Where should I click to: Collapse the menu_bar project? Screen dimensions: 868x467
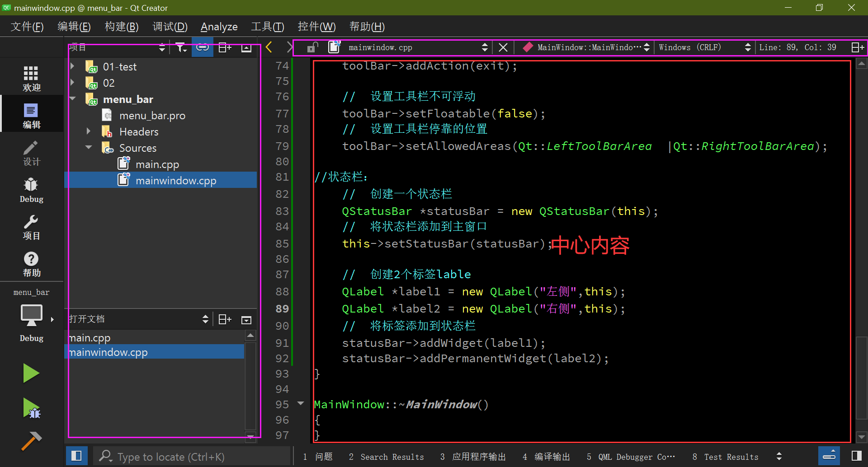72,99
